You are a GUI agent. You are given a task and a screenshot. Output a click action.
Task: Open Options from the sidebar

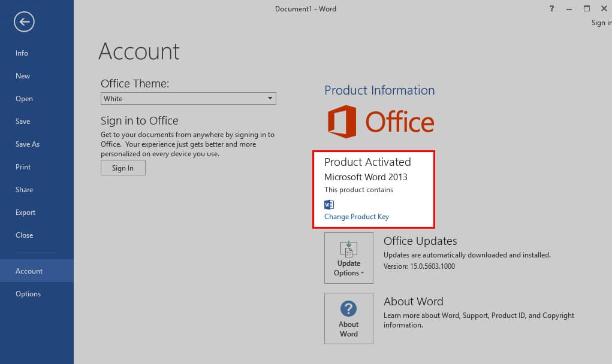pyautogui.click(x=37, y=294)
